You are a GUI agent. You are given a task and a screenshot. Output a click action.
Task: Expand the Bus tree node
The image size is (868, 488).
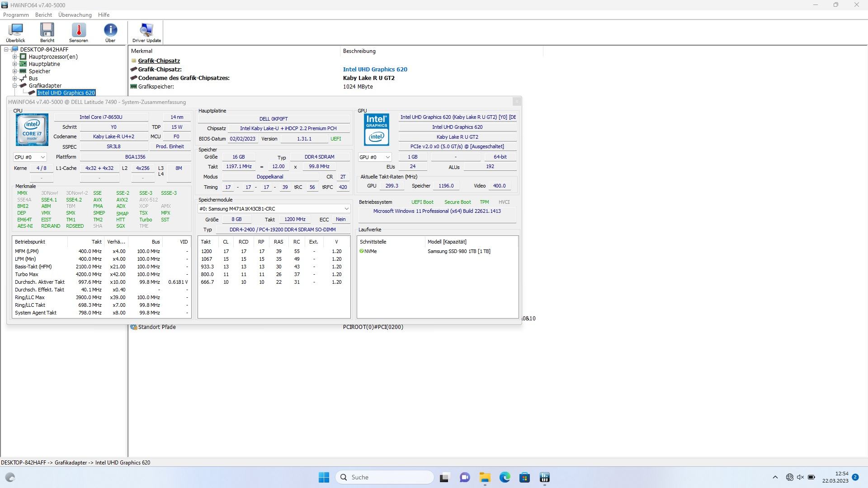tap(14, 79)
